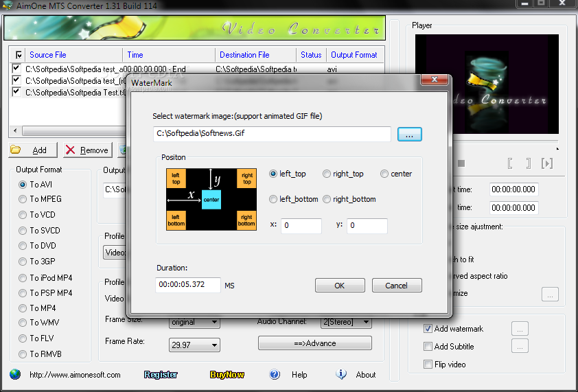Open the Frame Rate 29.97 dropdown
This screenshot has height=392, width=578.
click(x=194, y=345)
